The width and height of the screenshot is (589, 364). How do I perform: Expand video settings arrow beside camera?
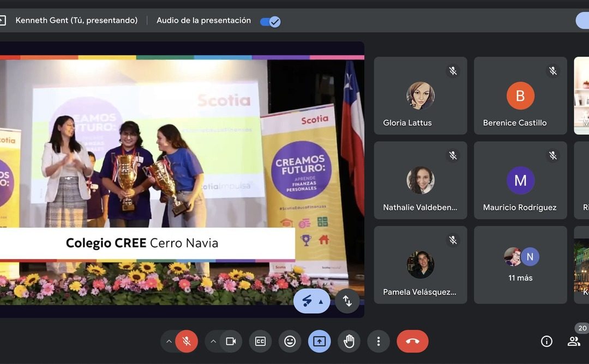click(x=213, y=342)
